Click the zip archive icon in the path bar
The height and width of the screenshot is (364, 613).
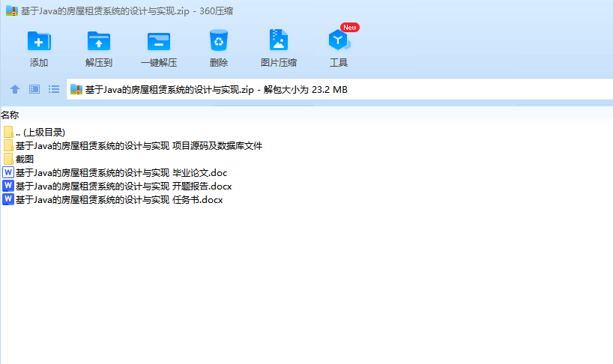coord(76,89)
